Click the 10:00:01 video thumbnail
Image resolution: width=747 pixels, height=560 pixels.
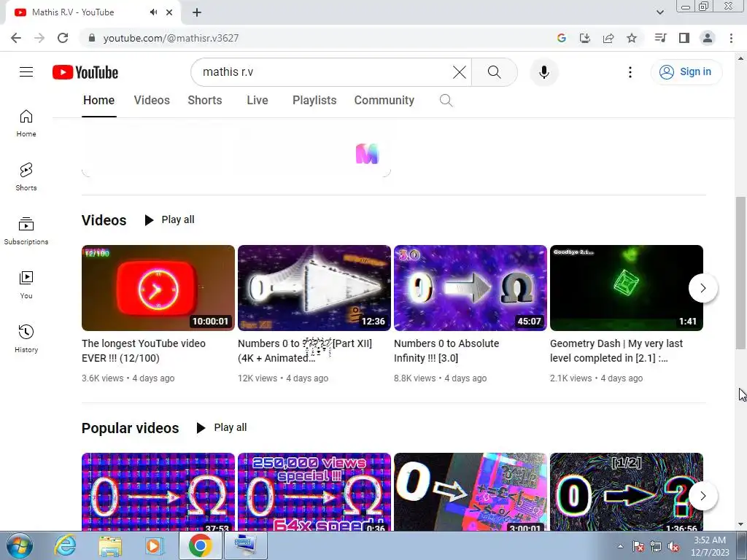(158, 287)
